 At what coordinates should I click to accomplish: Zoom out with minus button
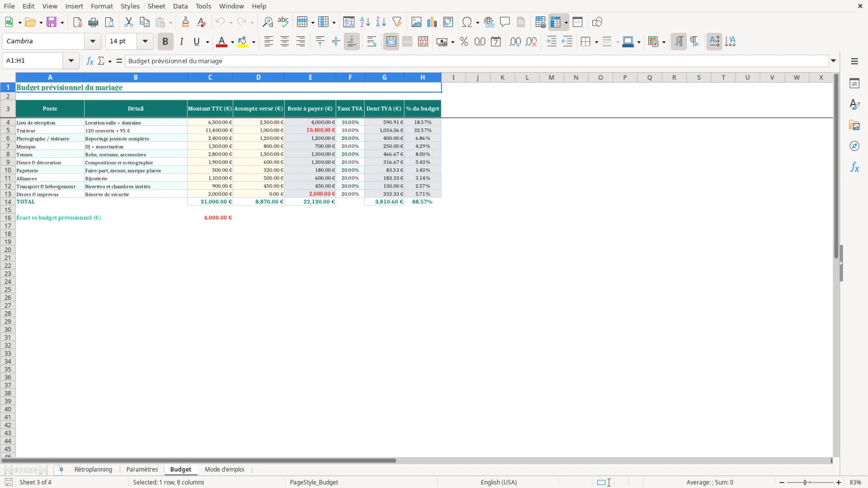[782, 482]
